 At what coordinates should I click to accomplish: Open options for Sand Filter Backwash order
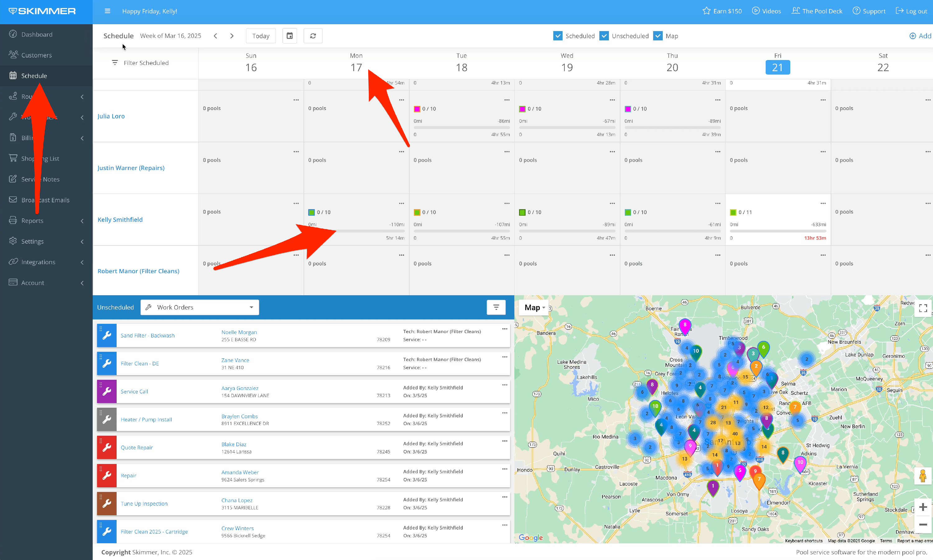504,329
